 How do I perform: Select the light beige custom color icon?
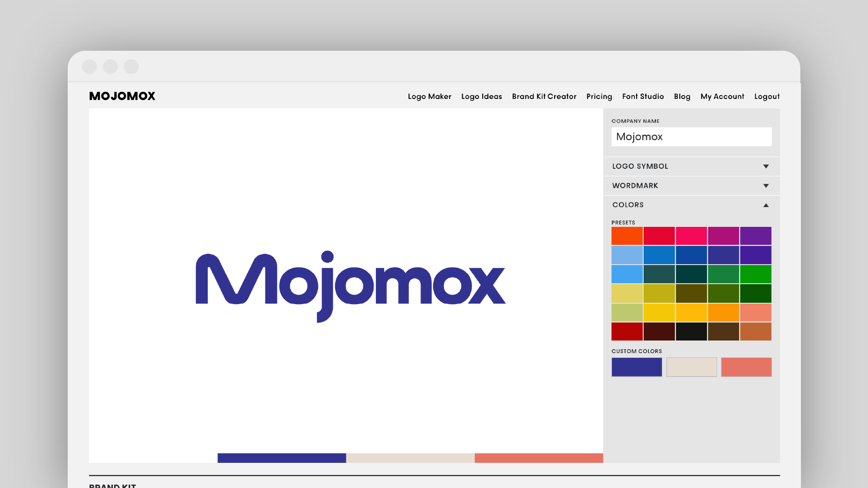(x=691, y=367)
